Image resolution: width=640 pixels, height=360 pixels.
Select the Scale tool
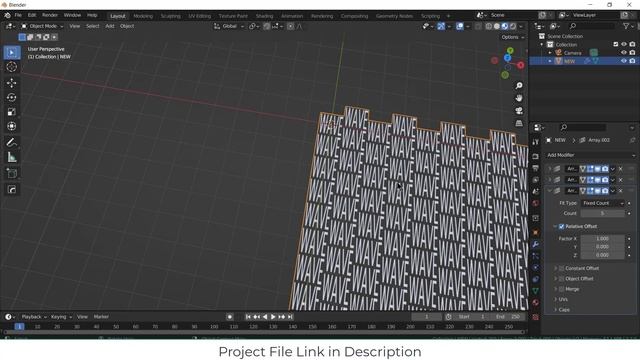11,112
